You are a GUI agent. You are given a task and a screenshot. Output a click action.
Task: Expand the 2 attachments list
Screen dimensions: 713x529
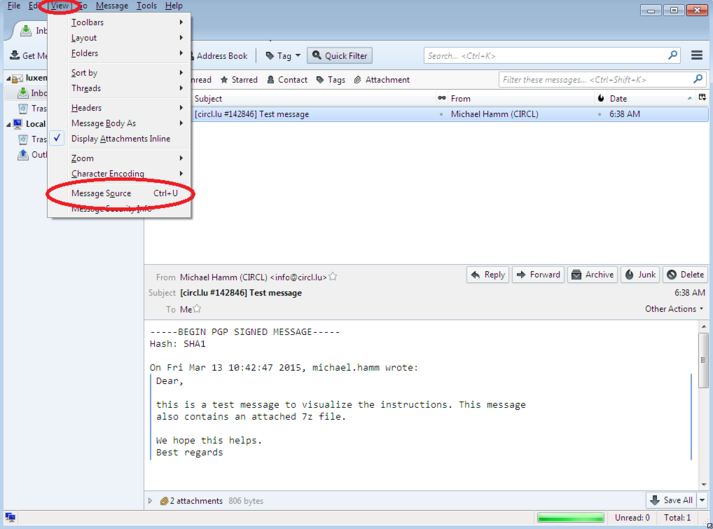pos(150,501)
